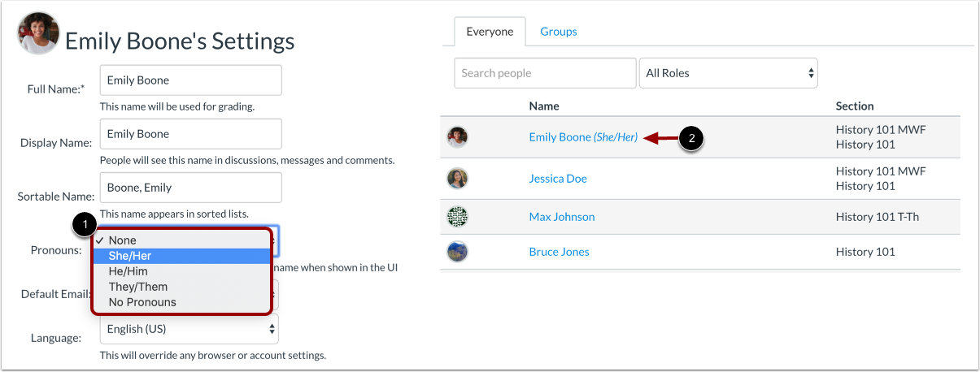The height and width of the screenshot is (372, 980).
Task: Select None in the Pronouns dropdown
Action: (181, 240)
